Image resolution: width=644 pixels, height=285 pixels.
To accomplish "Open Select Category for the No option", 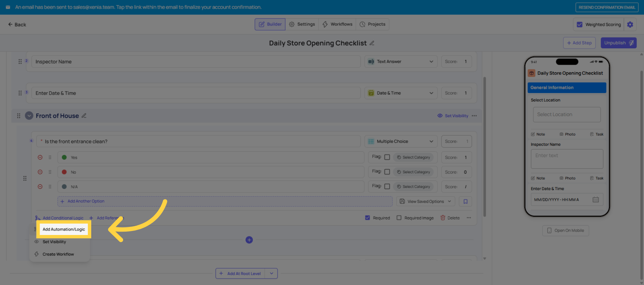I will pyautogui.click(x=413, y=172).
